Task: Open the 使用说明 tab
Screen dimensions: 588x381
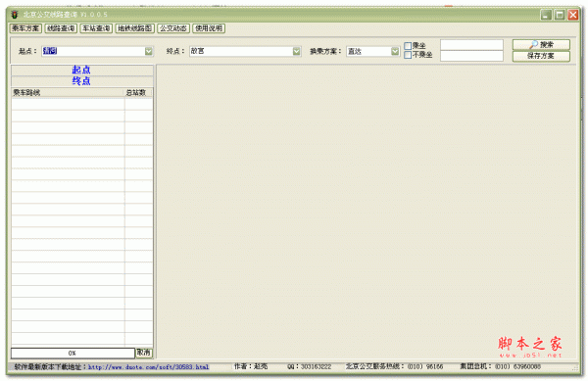Action: (209, 28)
